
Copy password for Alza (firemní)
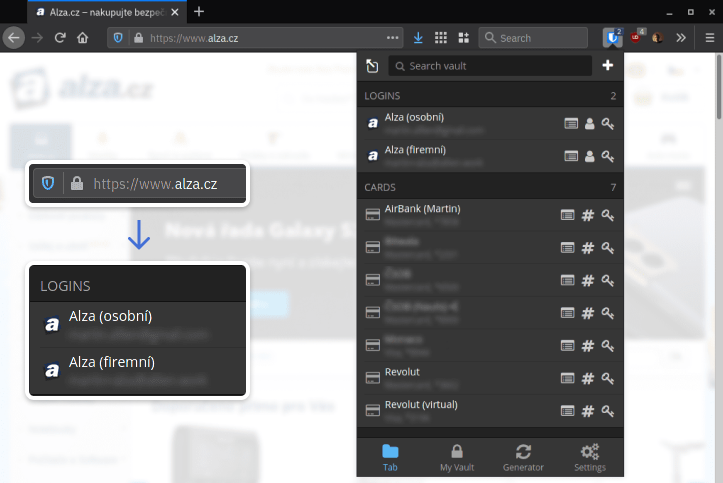click(607, 156)
